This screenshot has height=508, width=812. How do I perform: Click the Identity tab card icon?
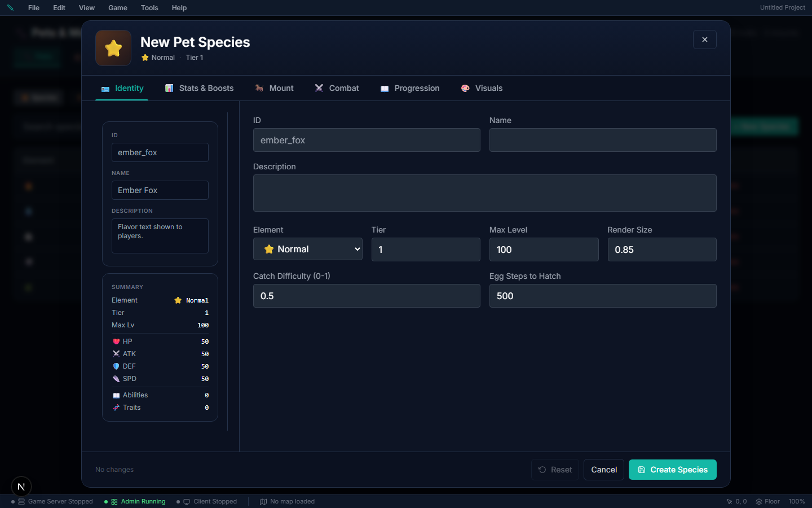(105, 89)
